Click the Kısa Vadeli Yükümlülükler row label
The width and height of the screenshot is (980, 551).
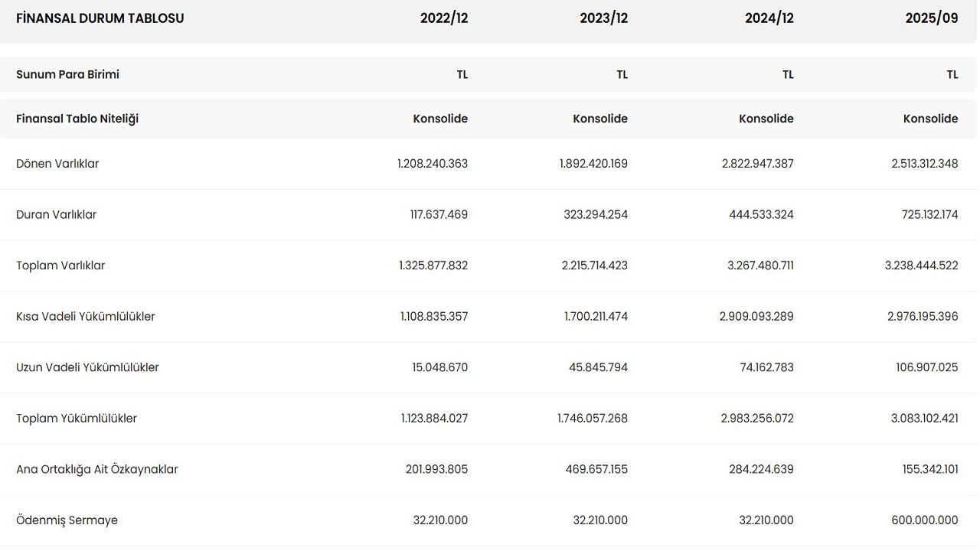85,317
